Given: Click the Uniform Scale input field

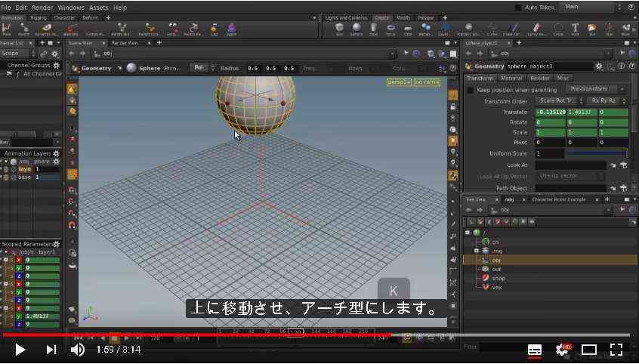Looking at the screenshot, I should point(549,153).
